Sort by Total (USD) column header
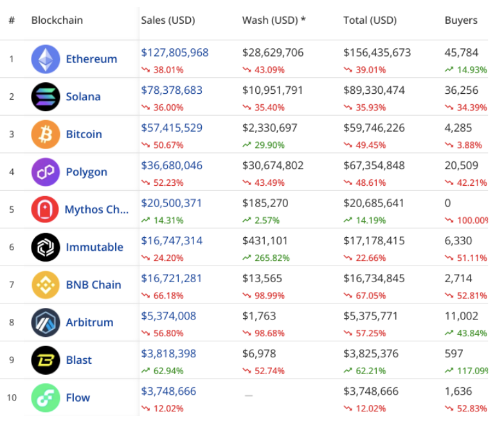 pos(370,21)
